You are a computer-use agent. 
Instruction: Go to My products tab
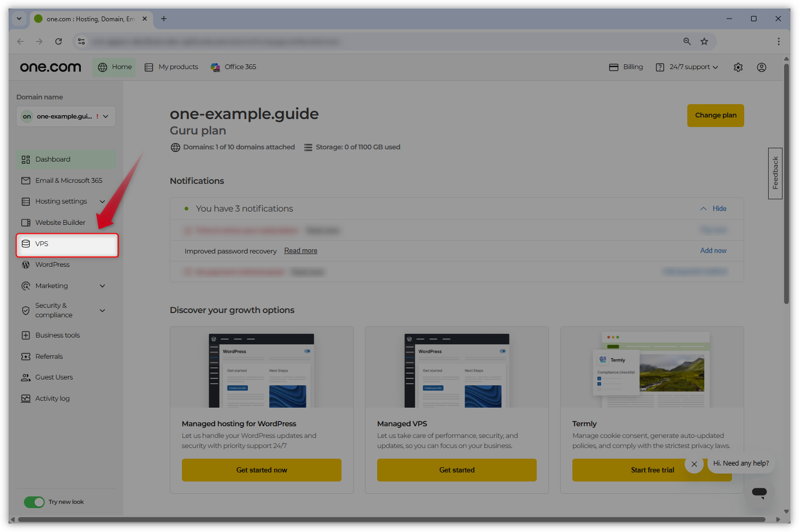171,67
